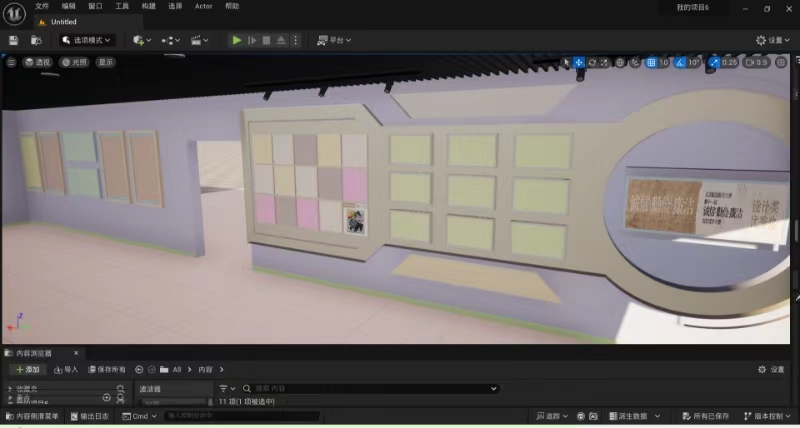Open the browse content icon beside save
Image resolution: width=800 pixels, height=428 pixels.
[x=37, y=40]
